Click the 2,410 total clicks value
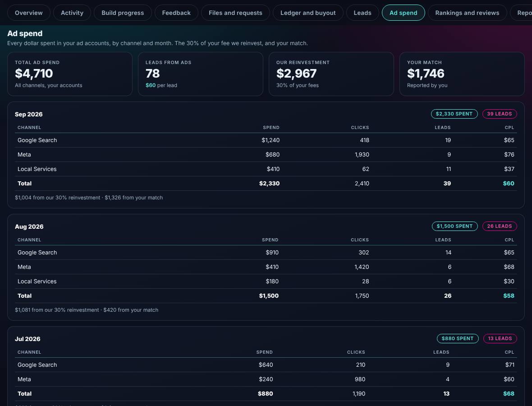The height and width of the screenshot is (406, 532). (362, 184)
